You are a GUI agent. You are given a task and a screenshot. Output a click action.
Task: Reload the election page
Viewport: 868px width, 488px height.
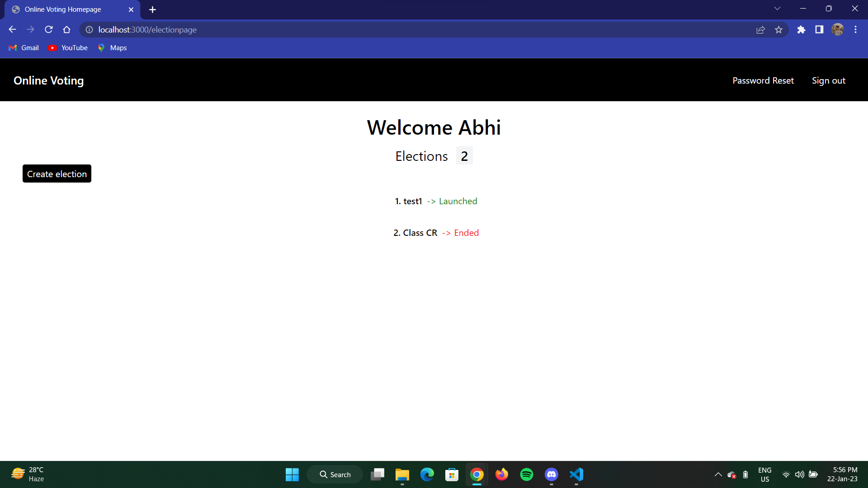pos(48,29)
